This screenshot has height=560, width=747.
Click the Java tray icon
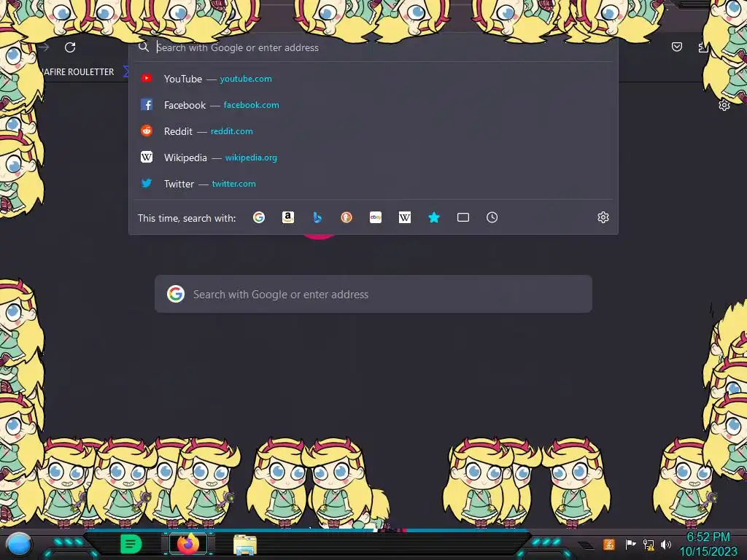point(608,544)
